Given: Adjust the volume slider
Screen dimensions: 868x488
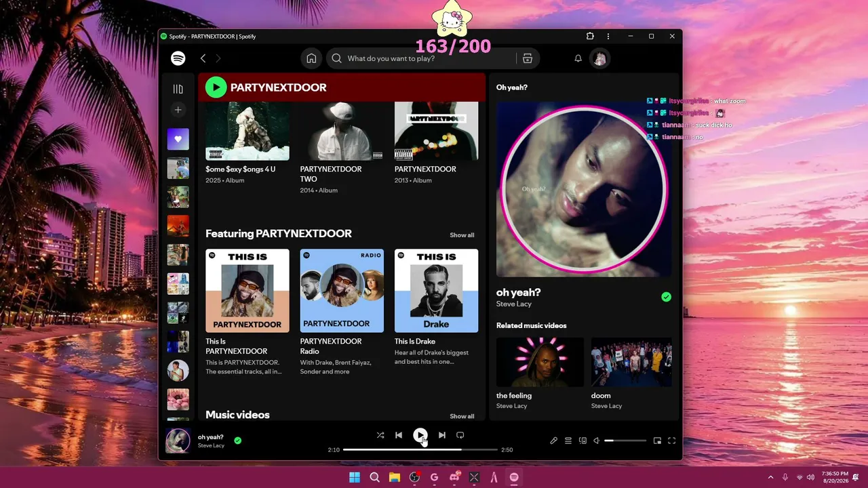Looking at the screenshot, I should (626, 441).
